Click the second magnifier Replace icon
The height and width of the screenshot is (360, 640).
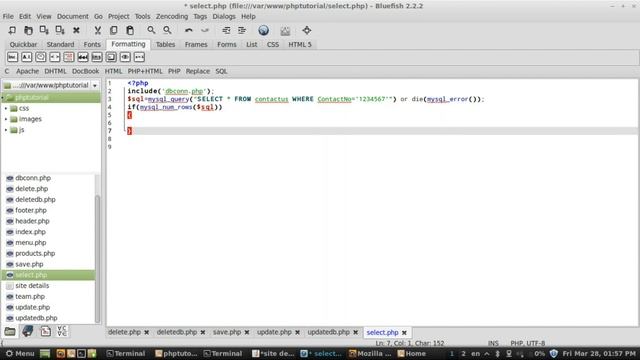click(167, 30)
